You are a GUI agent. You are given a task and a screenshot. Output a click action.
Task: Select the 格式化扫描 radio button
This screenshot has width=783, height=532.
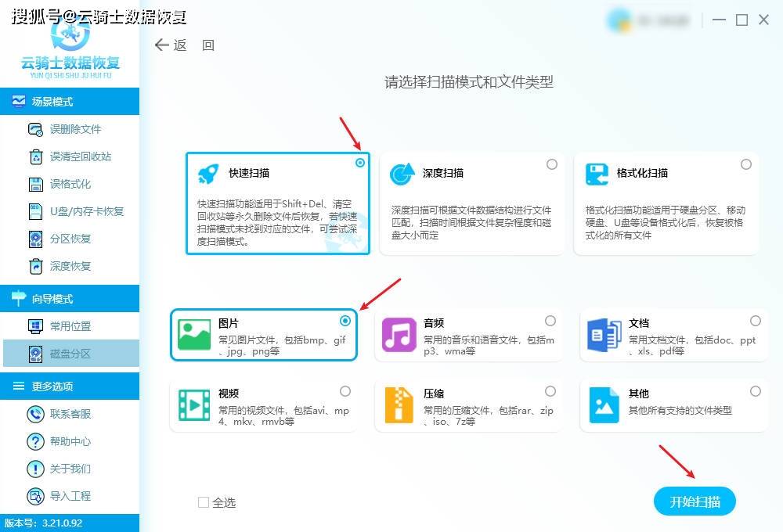tap(746, 164)
